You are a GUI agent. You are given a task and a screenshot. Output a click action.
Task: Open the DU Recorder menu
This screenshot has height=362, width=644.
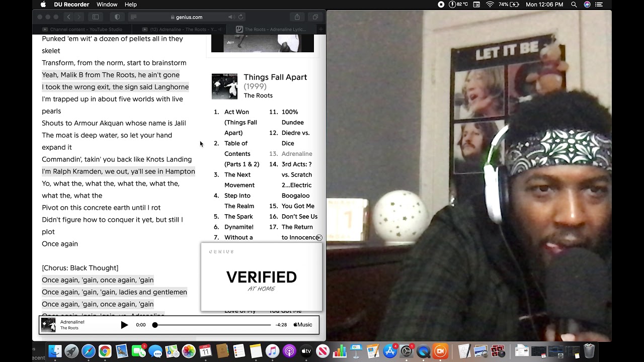(71, 5)
